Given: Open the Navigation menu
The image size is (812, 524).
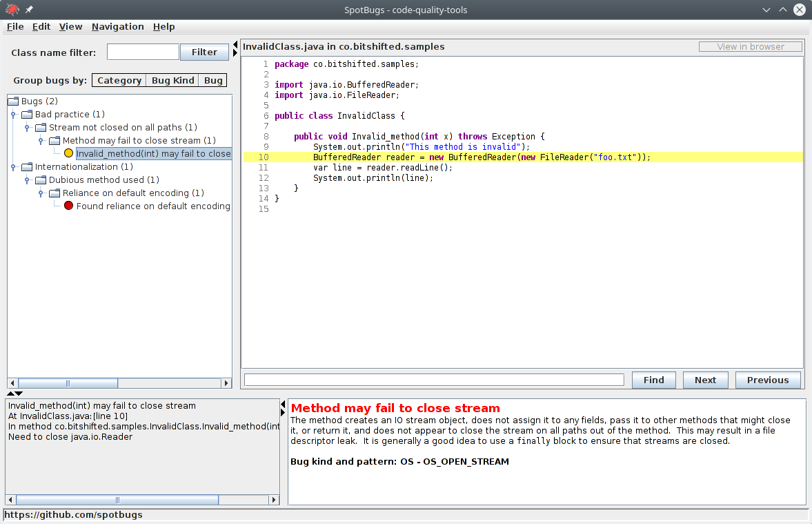Looking at the screenshot, I should (117, 27).
